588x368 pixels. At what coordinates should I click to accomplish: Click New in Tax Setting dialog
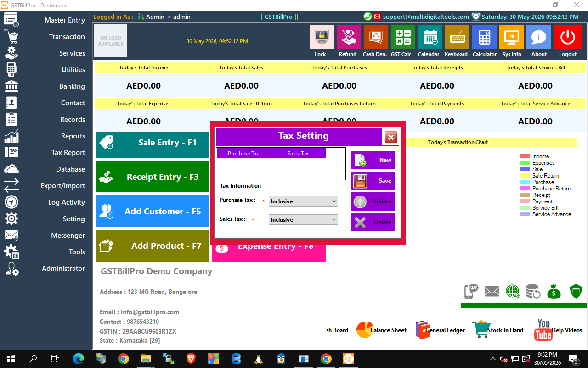coord(373,160)
